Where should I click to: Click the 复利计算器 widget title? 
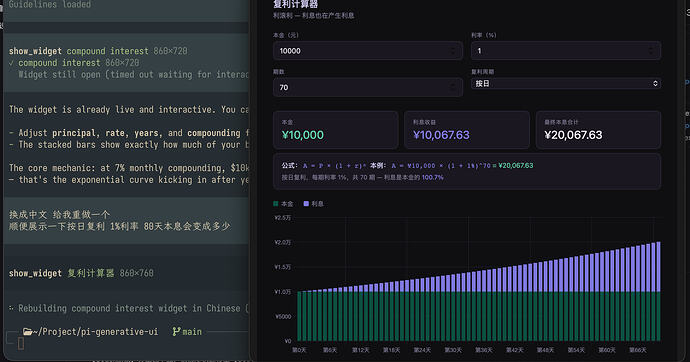pos(296,4)
